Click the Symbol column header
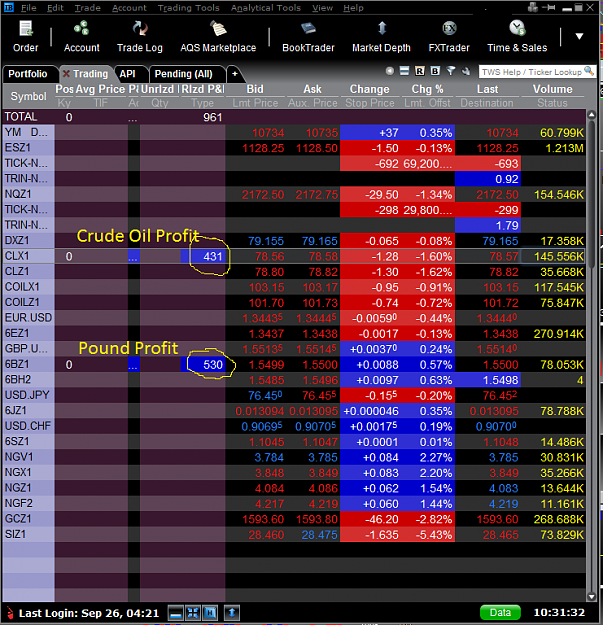 pyautogui.click(x=28, y=96)
